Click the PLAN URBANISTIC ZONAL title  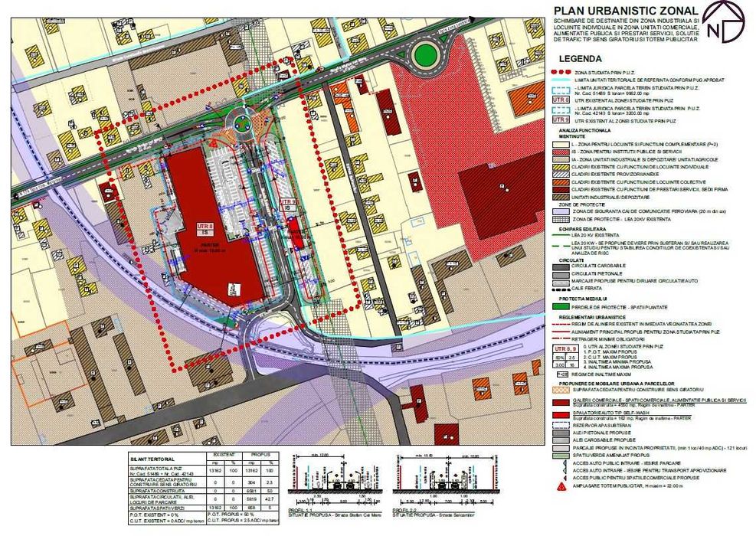(x=625, y=11)
